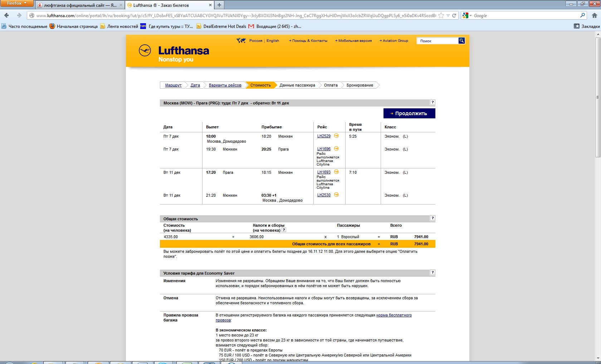The image size is (601, 364).
Task: Open норма бесплатного провоза link
Action: (x=394, y=315)
